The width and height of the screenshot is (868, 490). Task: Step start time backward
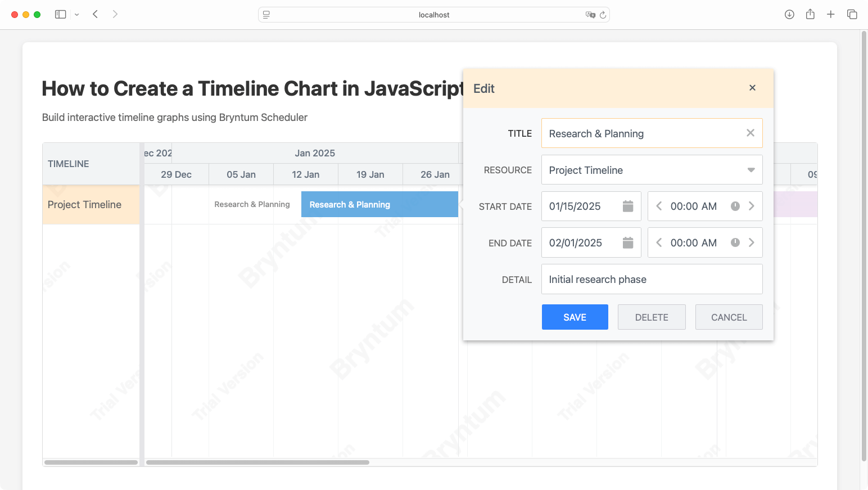(x=659, y=206)
